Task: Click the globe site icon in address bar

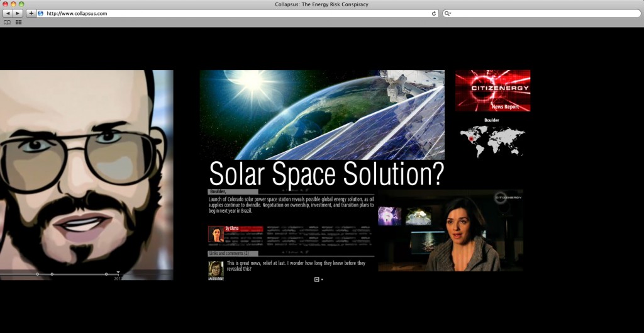Action: [41, 13]
